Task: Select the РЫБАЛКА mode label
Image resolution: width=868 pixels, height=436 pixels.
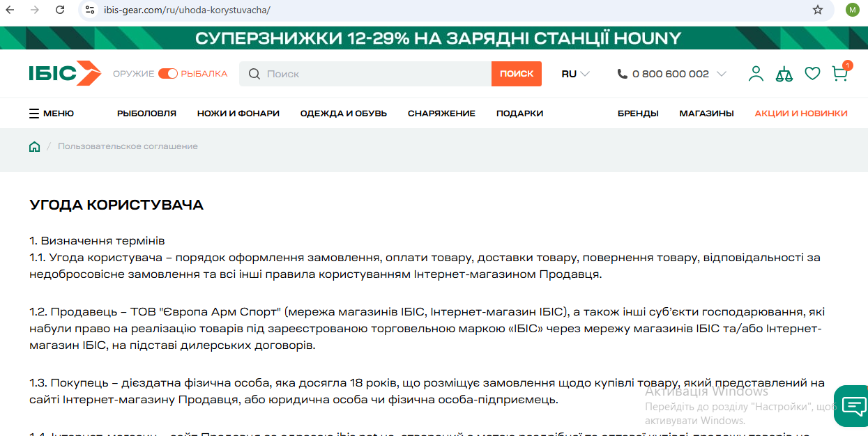Action: (204, 74)
